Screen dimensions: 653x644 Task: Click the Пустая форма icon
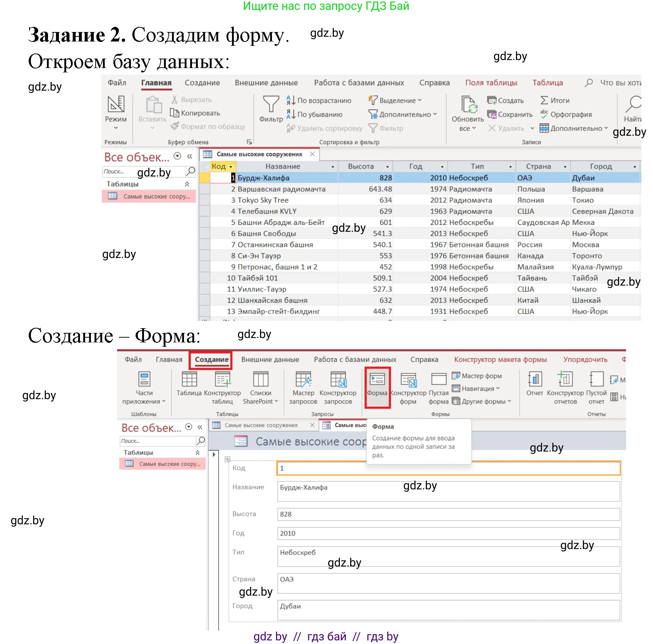438,380
